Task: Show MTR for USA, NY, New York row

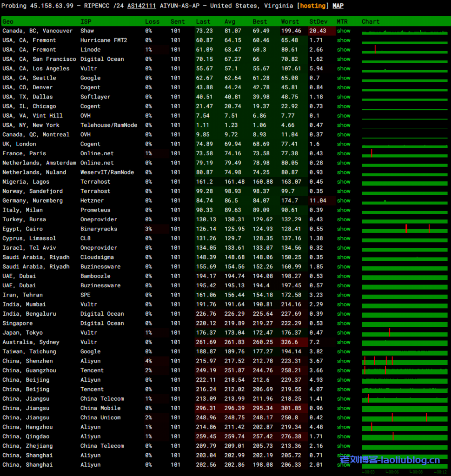Action: (x=344, y=125)
